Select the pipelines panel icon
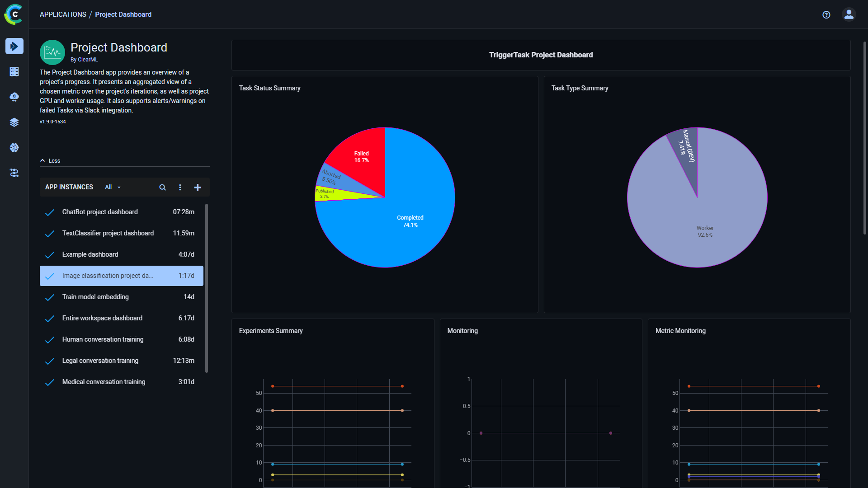Screen dimensions: 868x488 [x=14, y=173]
